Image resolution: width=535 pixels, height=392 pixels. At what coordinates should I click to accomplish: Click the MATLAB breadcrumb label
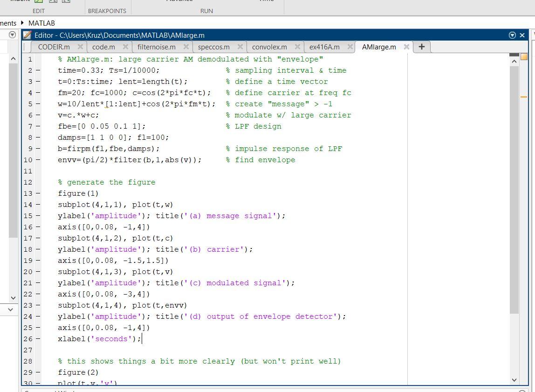tap(41, 22)
